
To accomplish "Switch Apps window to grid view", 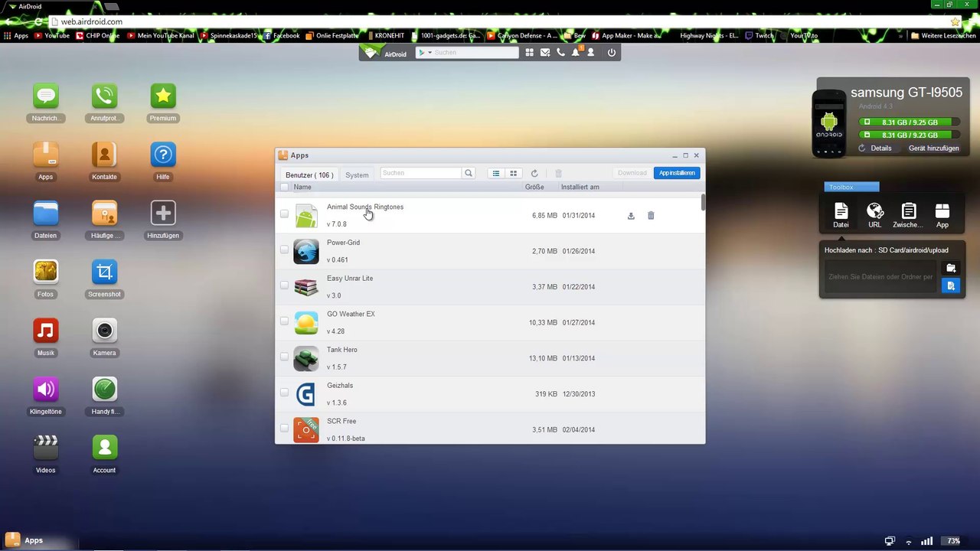I will 514,174.
